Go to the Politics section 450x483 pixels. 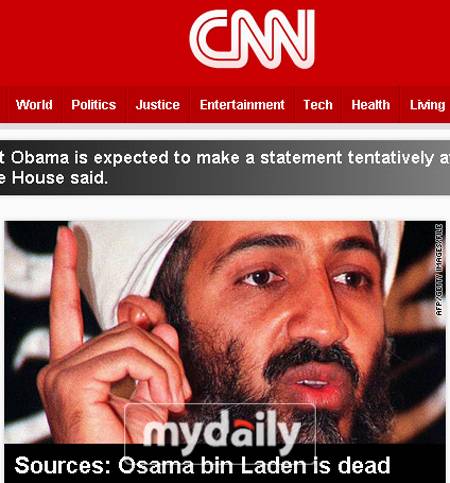(x=94, y=105)
